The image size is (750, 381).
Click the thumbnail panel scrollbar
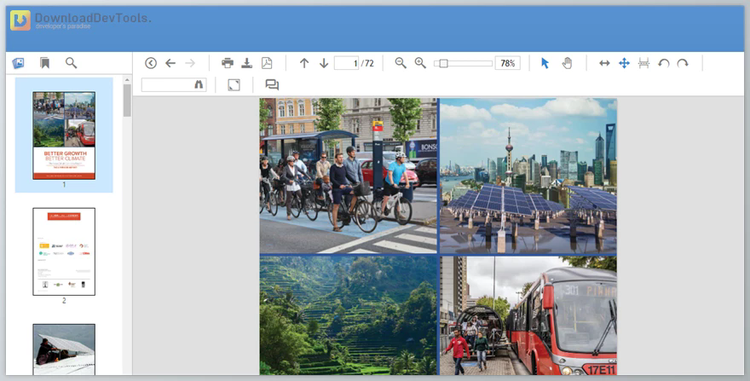pyautogui.click(x=127, y=100)
